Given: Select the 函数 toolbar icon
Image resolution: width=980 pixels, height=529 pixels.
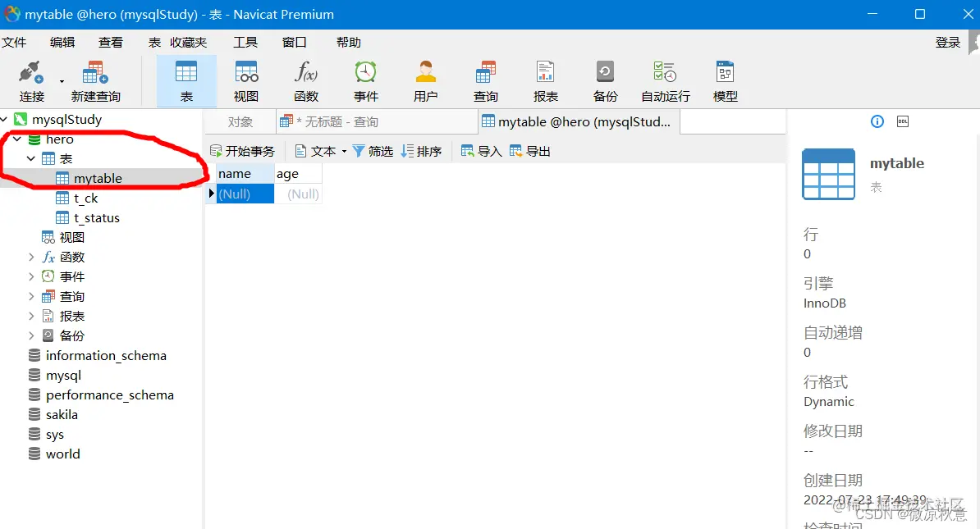Looking at the screenshot, I should click(x=305, y=80).
